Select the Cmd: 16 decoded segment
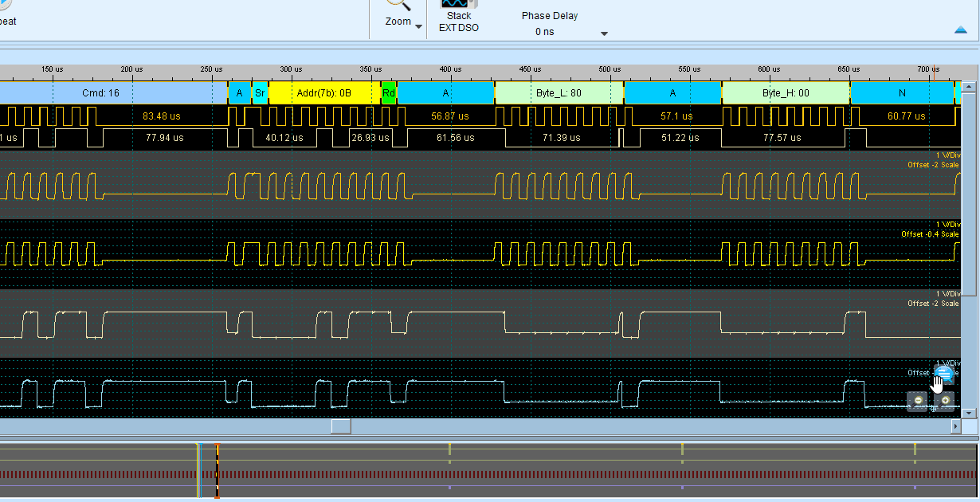Image resolution: width=980 pixels, height=502 pixels. [x=101, y=93]
